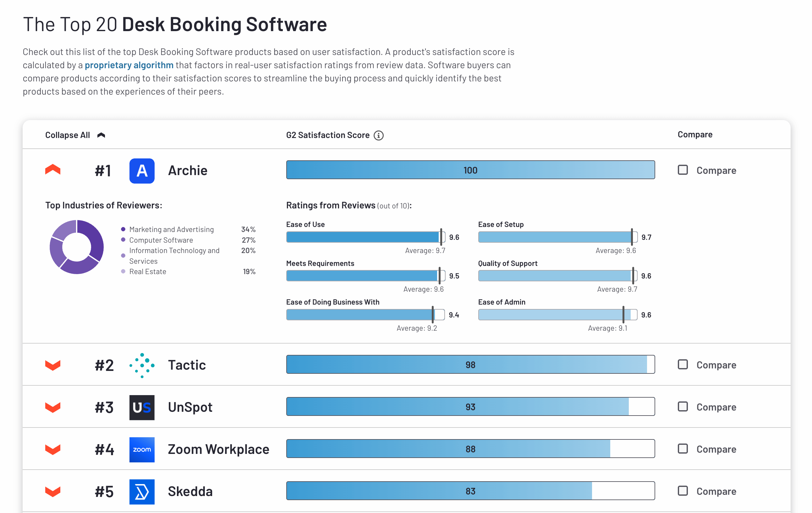Click G2 Satisfaction Score column header

[x=327, y=135]
